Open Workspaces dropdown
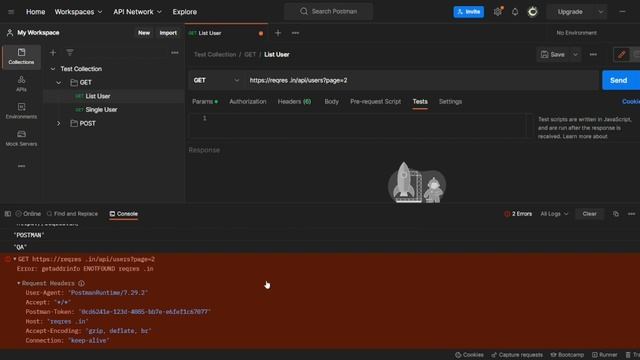 coord(78,12)
